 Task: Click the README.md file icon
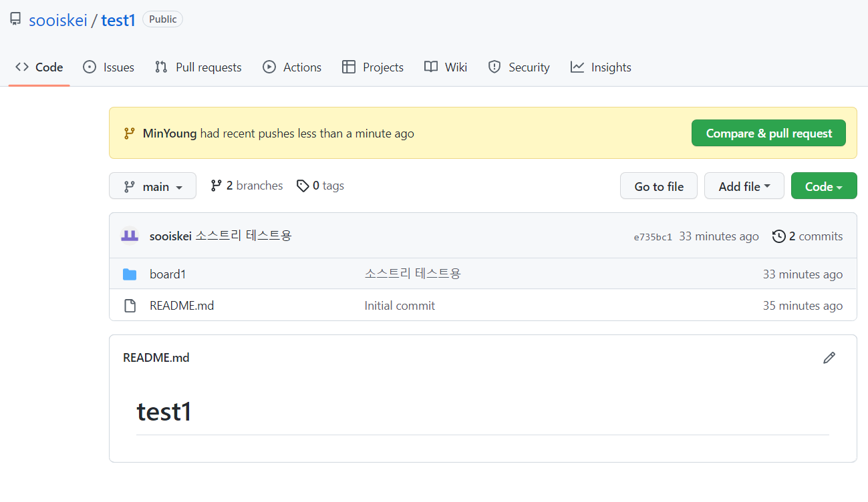pos(130,306)
